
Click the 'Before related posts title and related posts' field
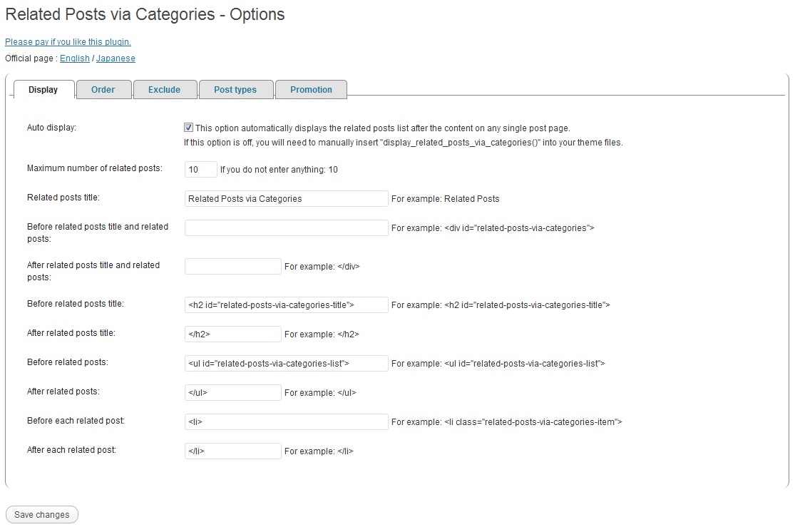tap(286, 228)
